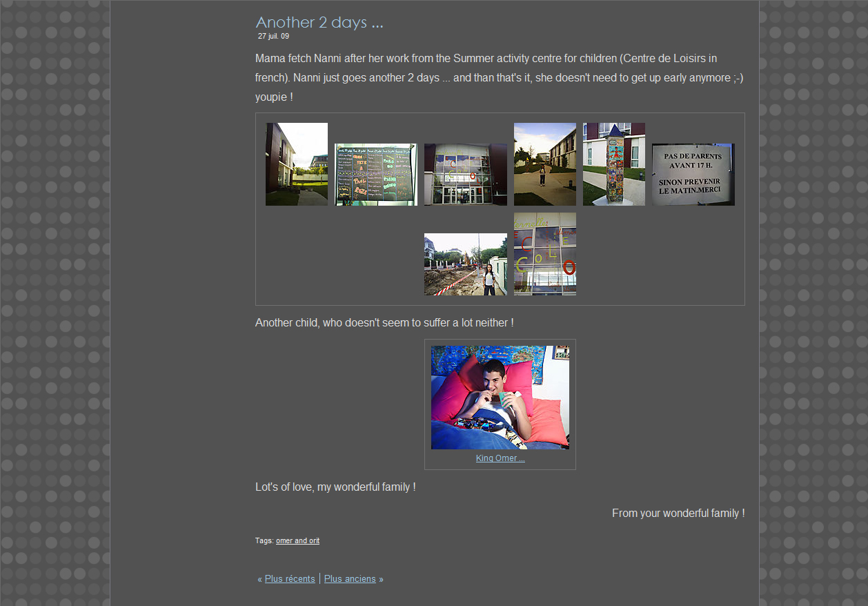Screen dimensions: 868x606
Task: View close-up window thumbnail with colored letters
Action: click(x=545, y=254)
